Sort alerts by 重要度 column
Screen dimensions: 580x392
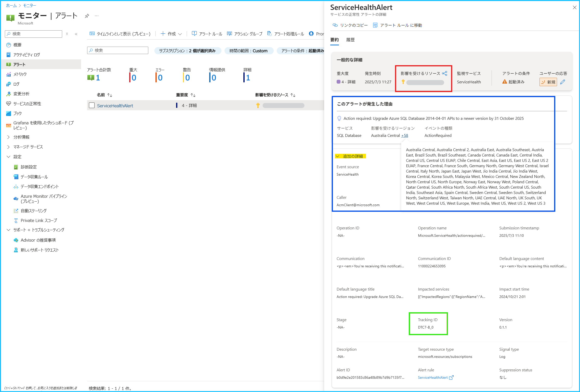point(186,95)
